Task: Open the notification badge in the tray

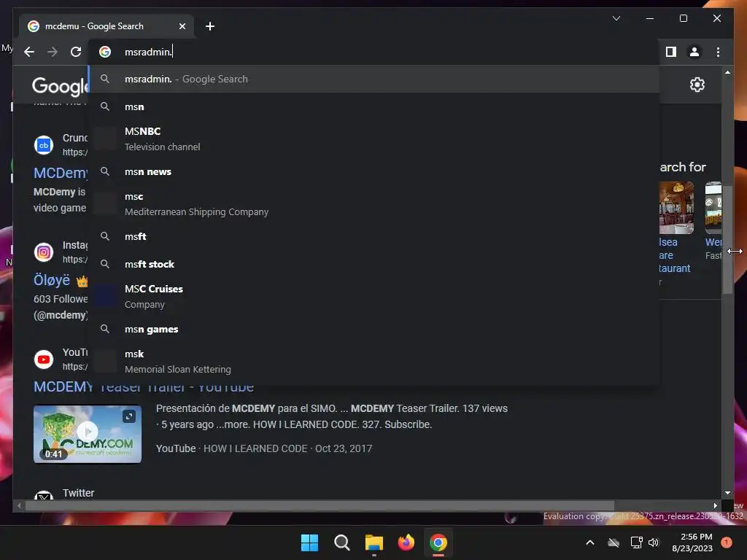Action: tap(727, 542)
